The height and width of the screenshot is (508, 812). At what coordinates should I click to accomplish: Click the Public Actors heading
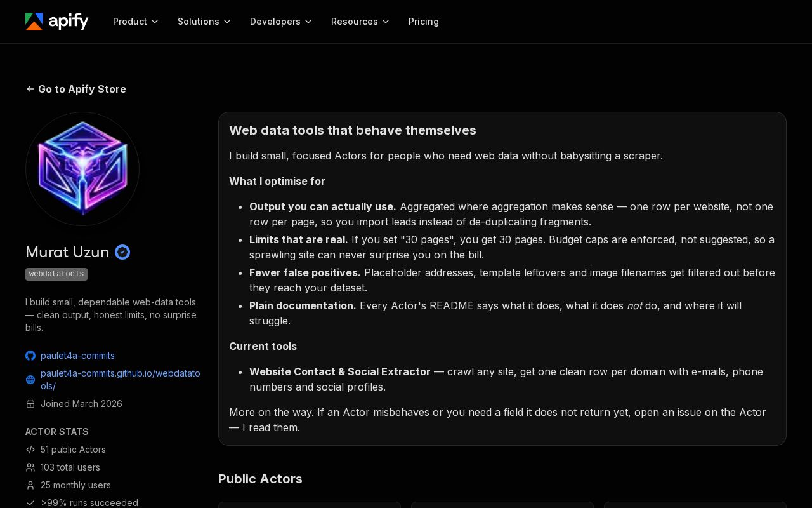coord(260,479)
